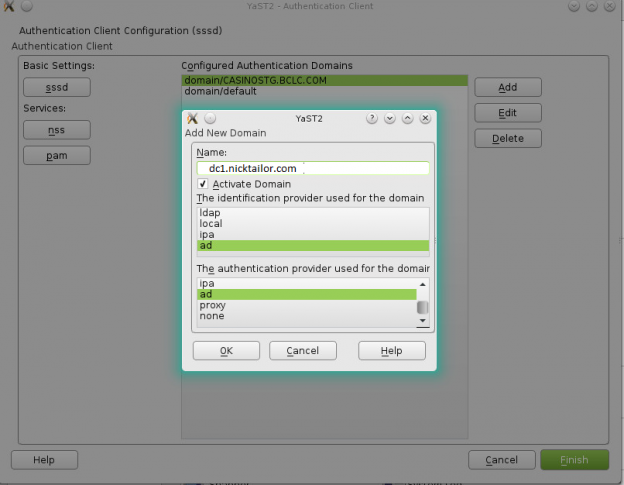Viewport: 624px width, 485px height.
Task: Select domain/default in the Configured Authentication Domains list
Action: [x=220, y=91]
